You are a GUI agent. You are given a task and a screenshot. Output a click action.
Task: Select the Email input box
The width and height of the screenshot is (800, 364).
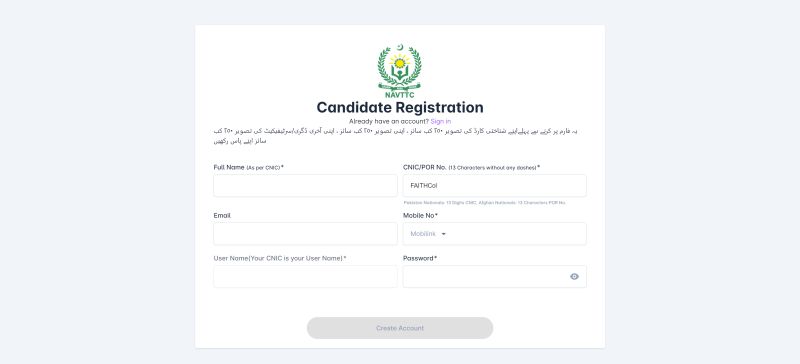[x=305, y=234]
